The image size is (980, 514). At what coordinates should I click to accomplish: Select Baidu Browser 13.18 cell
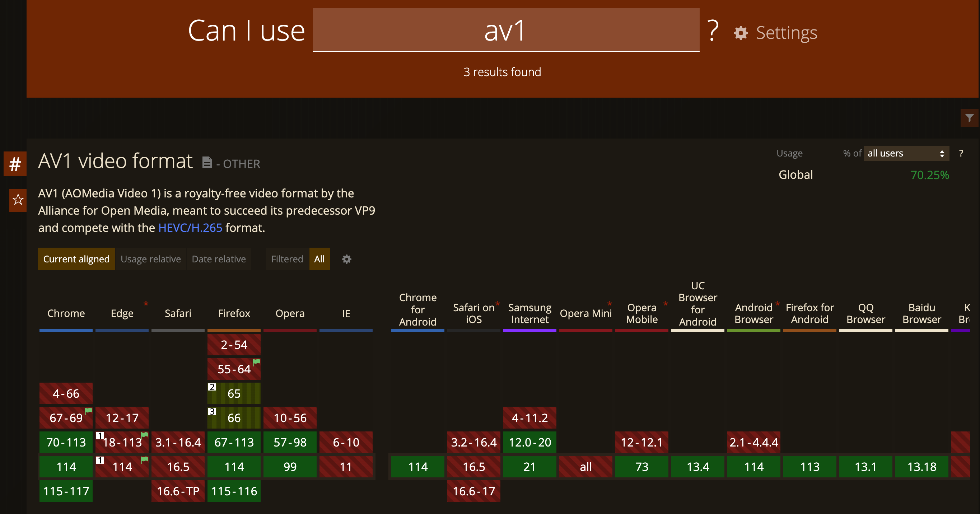click(x=921, y=467)
